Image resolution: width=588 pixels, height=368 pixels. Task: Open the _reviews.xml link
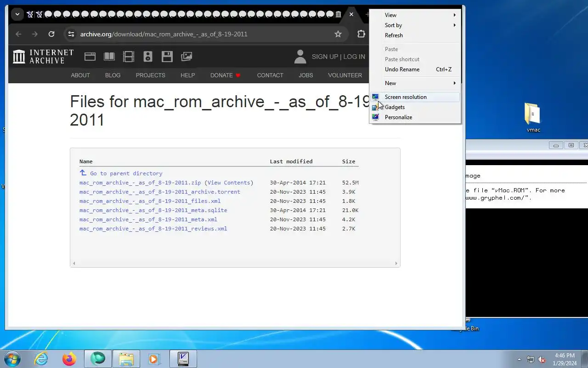point(153,229)
